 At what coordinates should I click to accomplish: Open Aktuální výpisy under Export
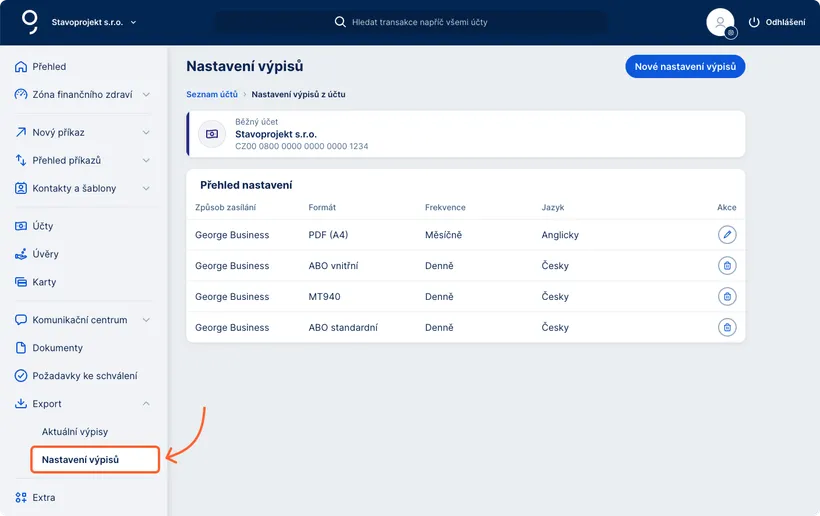75,432
